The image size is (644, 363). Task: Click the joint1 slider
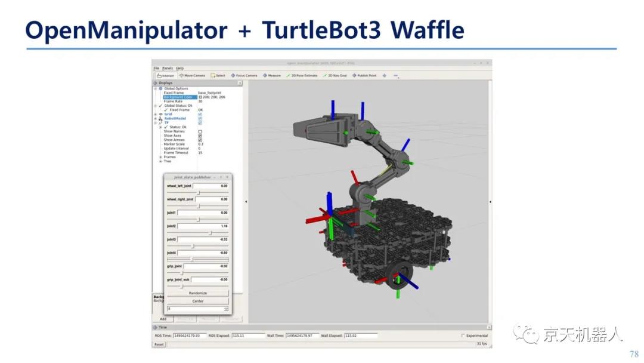click(197, 220)
